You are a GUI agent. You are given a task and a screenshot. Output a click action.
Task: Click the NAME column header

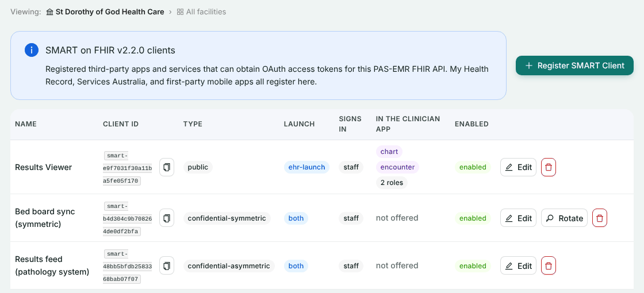(26, 124)
